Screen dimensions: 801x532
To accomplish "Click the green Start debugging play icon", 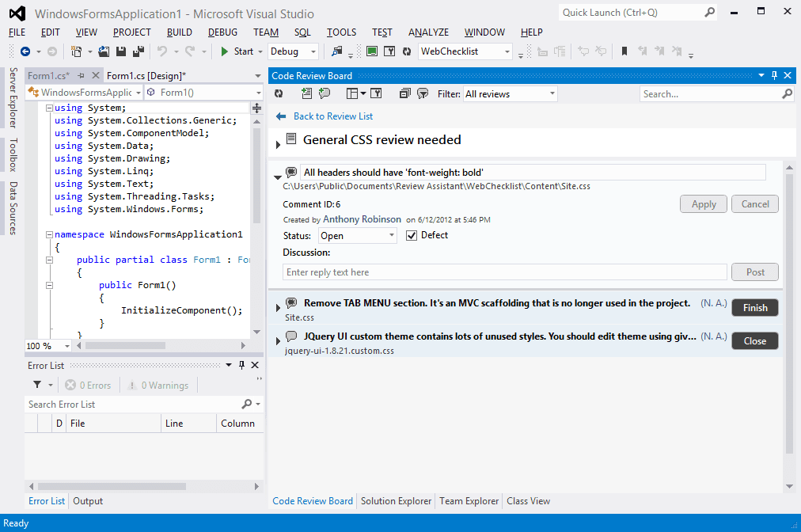I will click(224, 51).
